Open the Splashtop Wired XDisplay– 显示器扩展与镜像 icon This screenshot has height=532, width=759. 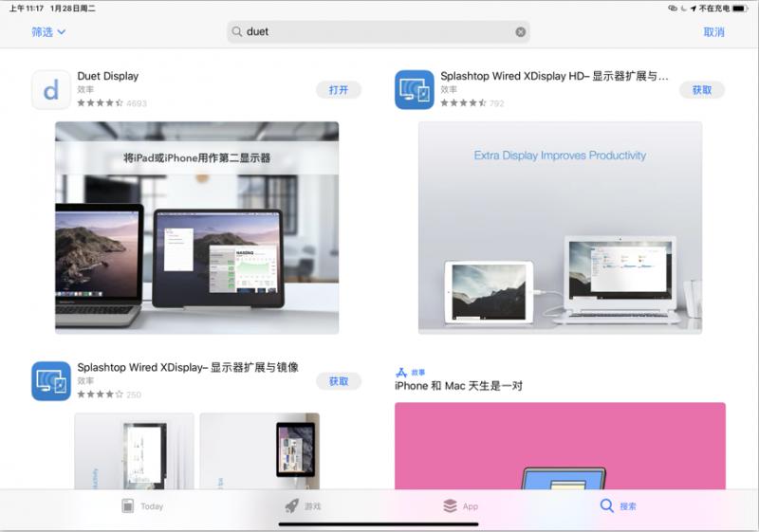tap(51, 381)
